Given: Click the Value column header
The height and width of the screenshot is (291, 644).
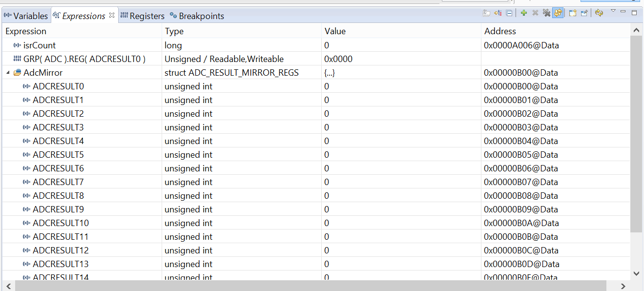Looking at the screenshot, I should coord(335,31).
